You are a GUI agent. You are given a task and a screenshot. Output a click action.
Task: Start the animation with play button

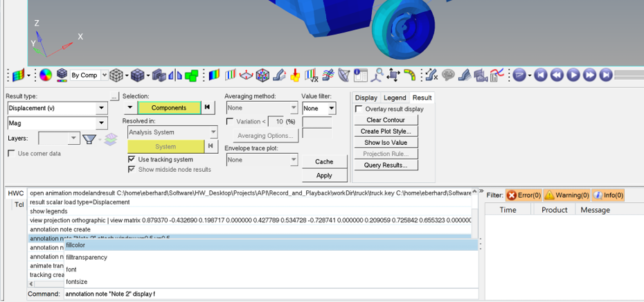573,75
